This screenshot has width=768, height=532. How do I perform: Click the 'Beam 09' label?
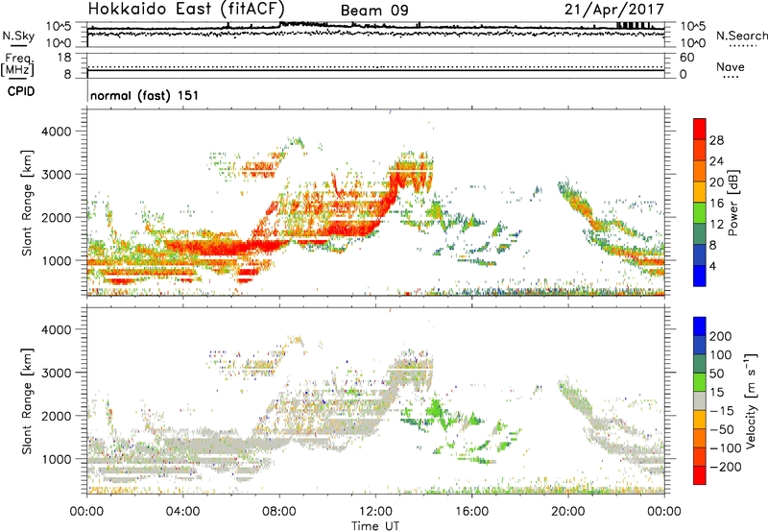point(374,11)
